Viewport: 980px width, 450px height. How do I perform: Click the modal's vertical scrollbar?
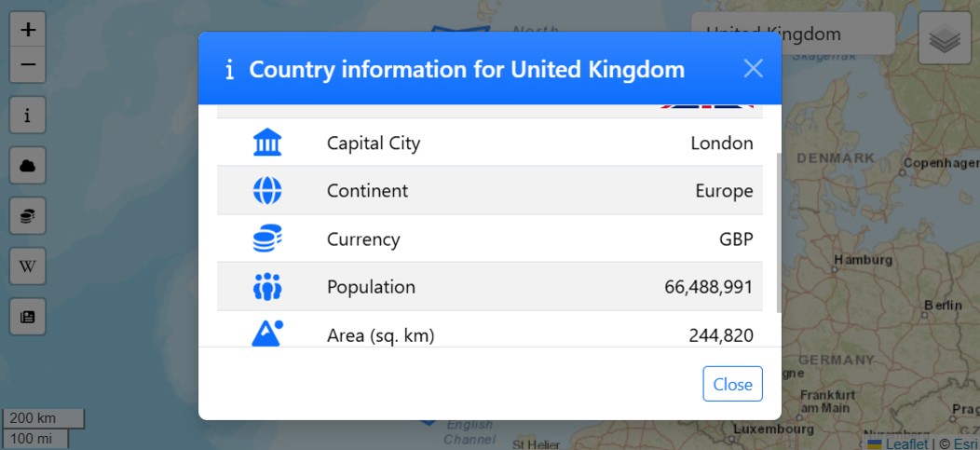[x=778, y=233]
